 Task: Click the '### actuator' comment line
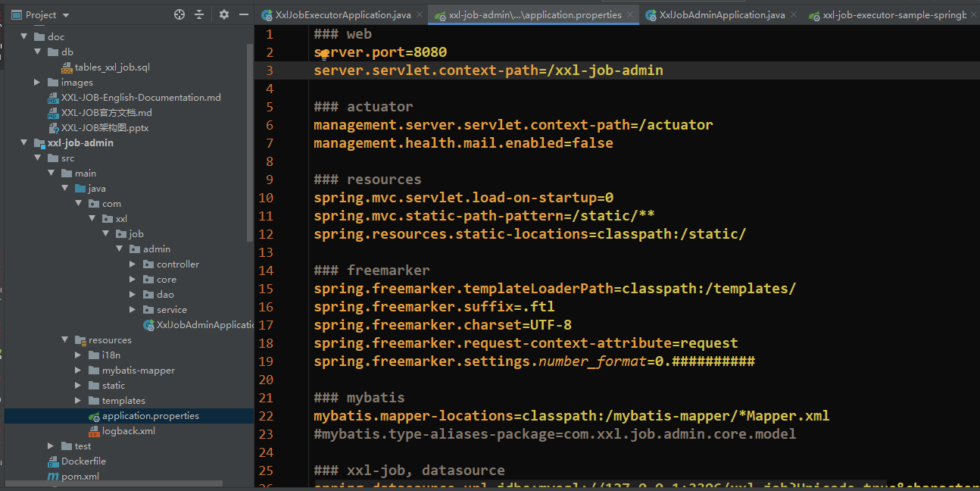point(364,107)
